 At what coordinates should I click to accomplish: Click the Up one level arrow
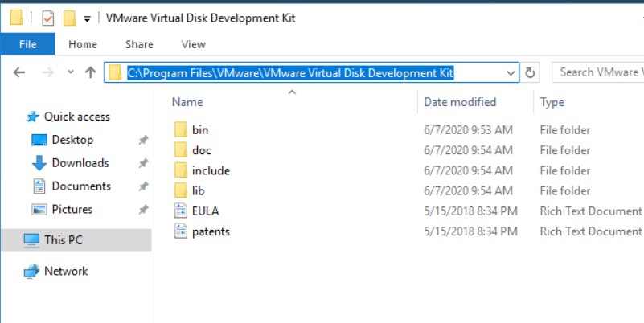click(90, 72)
